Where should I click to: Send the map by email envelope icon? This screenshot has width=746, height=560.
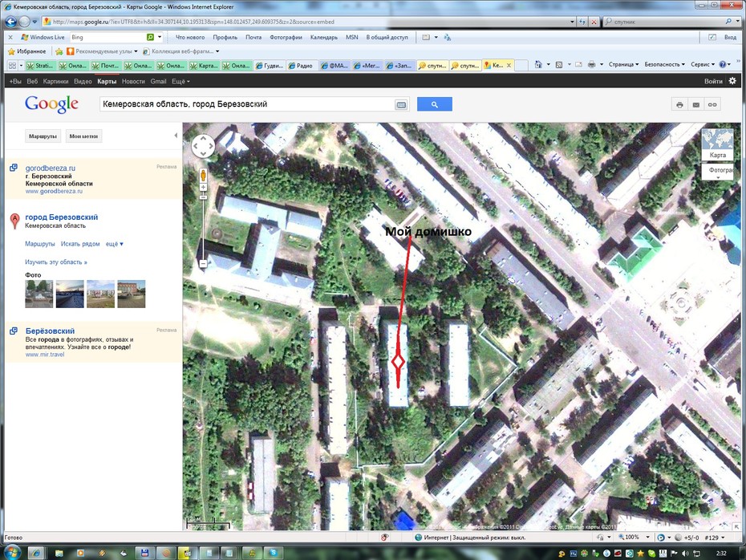696,104
